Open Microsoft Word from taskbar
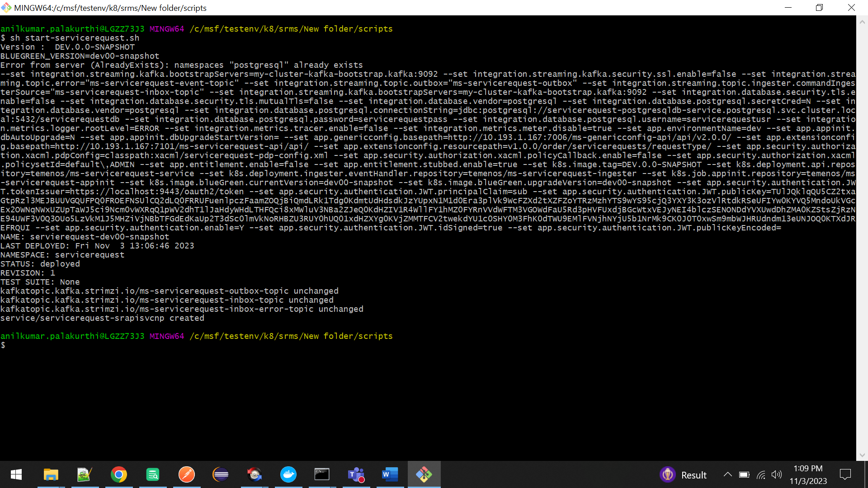This screenshot has width=868, height=488. point(390,474)
